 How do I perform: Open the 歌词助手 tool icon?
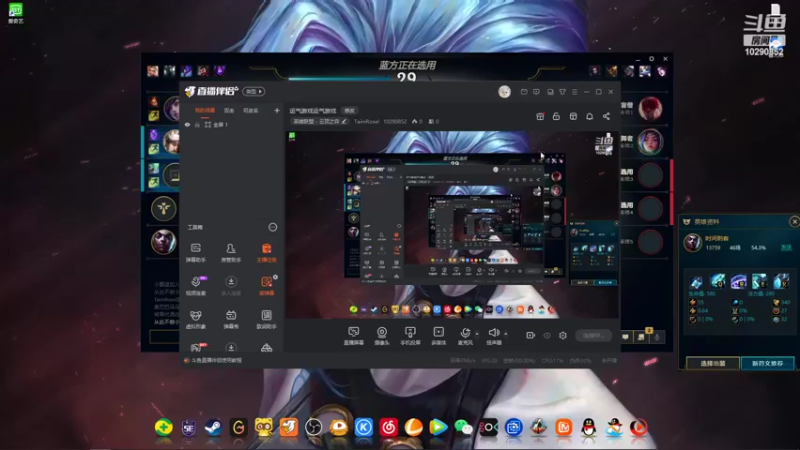(266, 319)
